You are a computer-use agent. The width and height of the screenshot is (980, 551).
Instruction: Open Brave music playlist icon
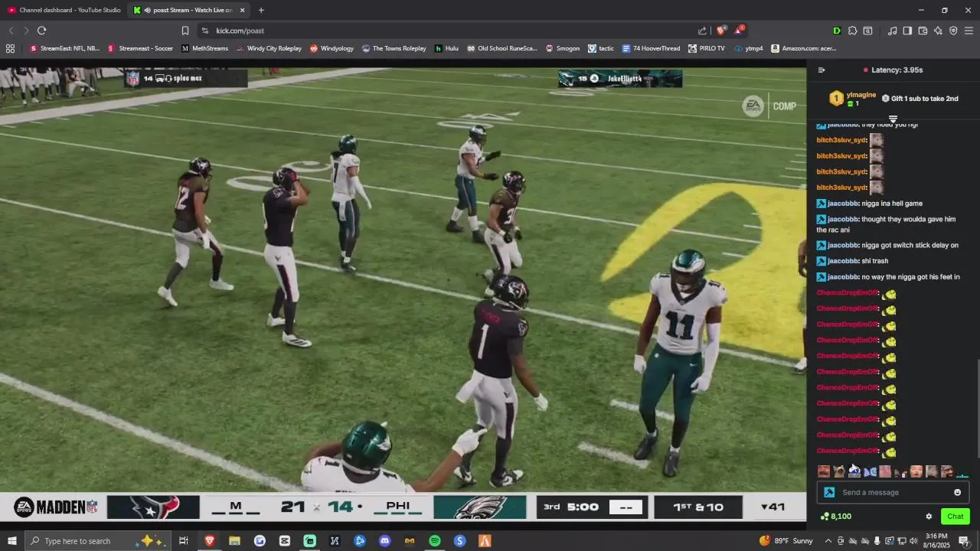tap(892, 31)
